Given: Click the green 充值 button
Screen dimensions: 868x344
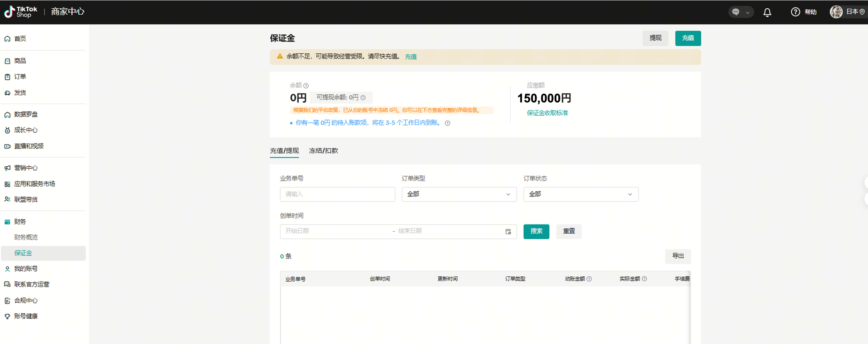Looking at the screenshot, I should 688,38.
